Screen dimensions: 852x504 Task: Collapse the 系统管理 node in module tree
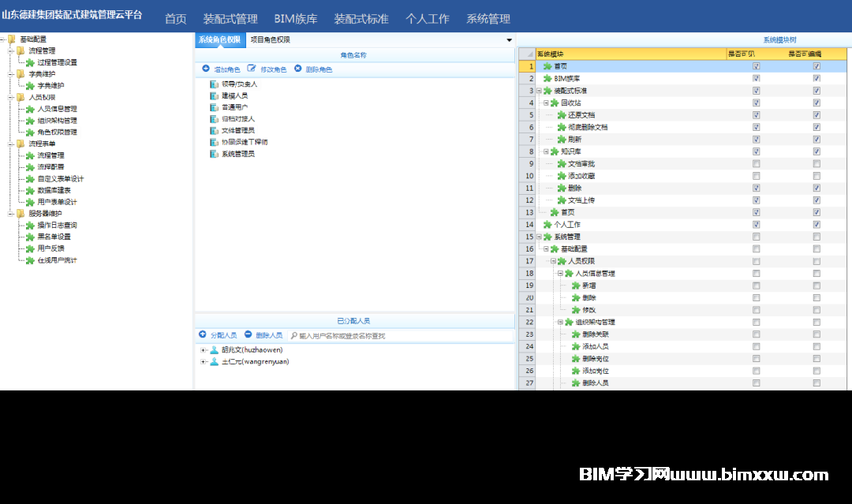tap(538, 237)
